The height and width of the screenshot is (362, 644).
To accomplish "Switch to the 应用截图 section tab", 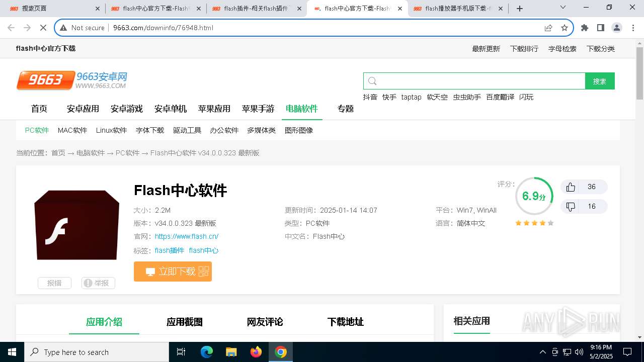I will (x=185, y=322).
